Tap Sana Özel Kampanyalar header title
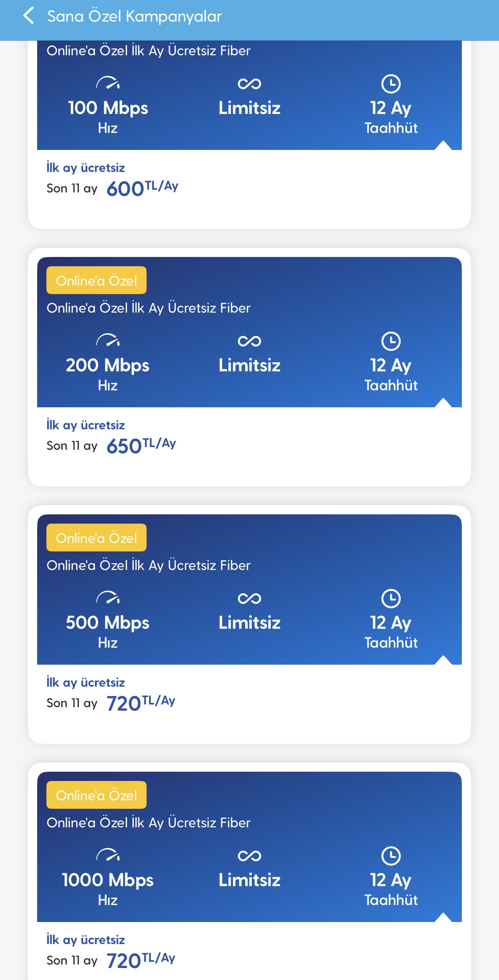The width and height of the screenshot is (499, 980). click(x=134, y=16)
